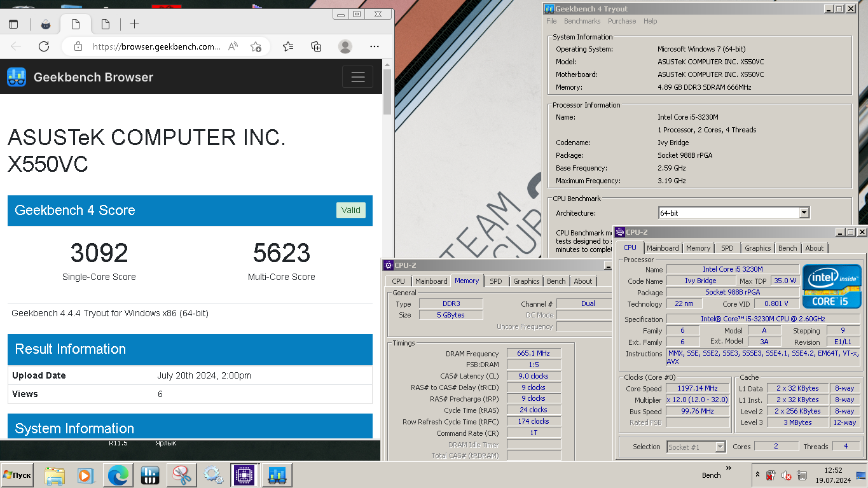Open a new browser tab with plus icon
This screenshot has height=488, width=868.
click(x=134, y=24)
